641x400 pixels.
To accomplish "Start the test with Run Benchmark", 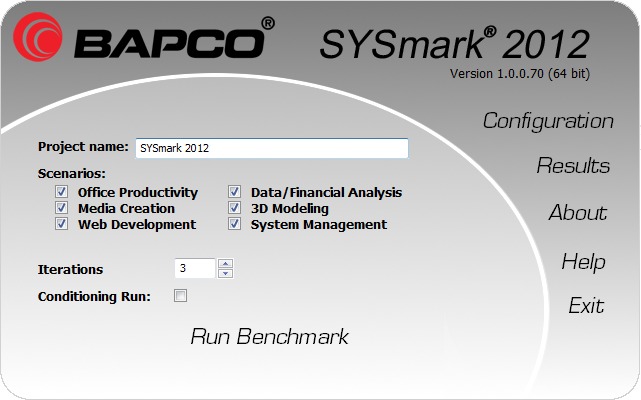I will tap(270, 337).
